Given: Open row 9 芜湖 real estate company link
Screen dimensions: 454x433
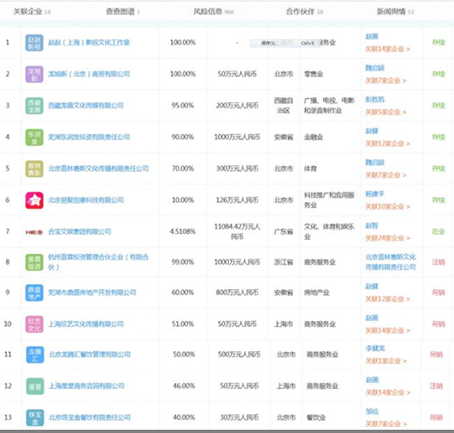Looking at the screenshot, I should click(92, 292).
